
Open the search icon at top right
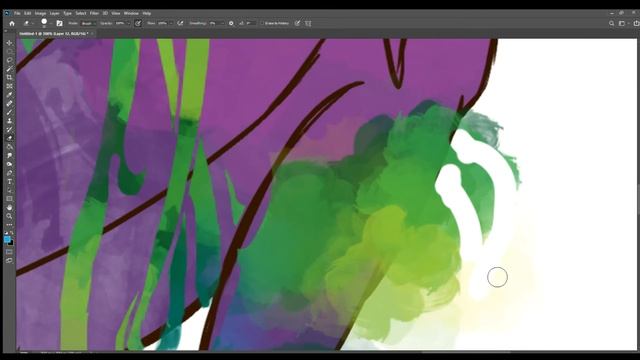click(611, 24)
